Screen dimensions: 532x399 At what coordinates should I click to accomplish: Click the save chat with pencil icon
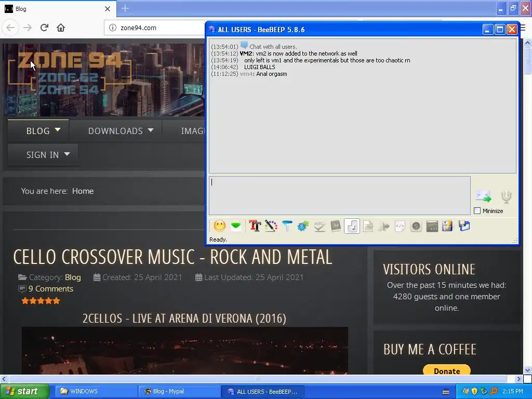(x=447, y=226)
